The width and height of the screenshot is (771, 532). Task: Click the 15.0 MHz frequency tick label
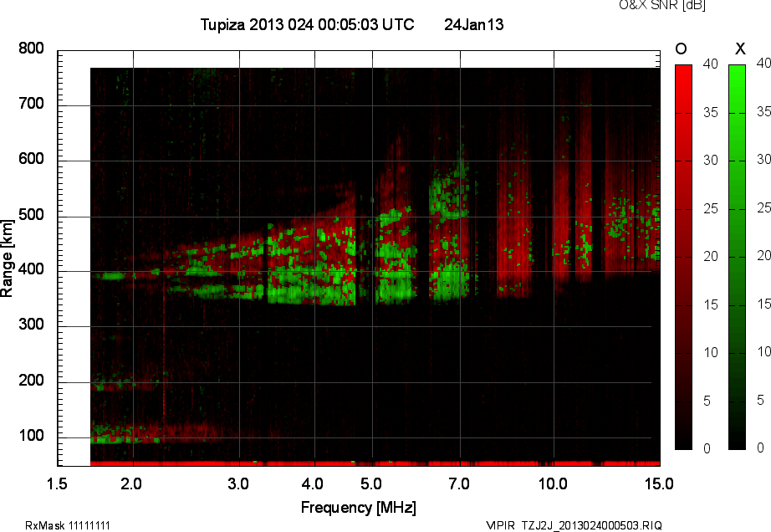tap(660, 484)
